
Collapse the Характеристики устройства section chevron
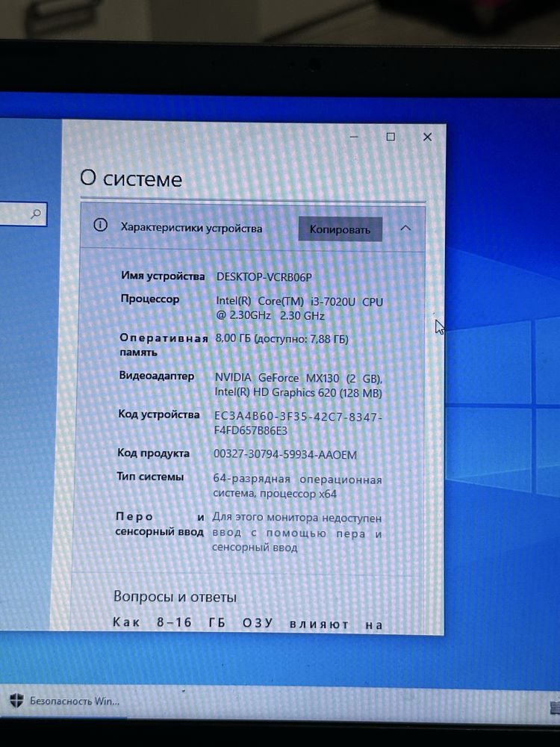[x=405, y=228]
